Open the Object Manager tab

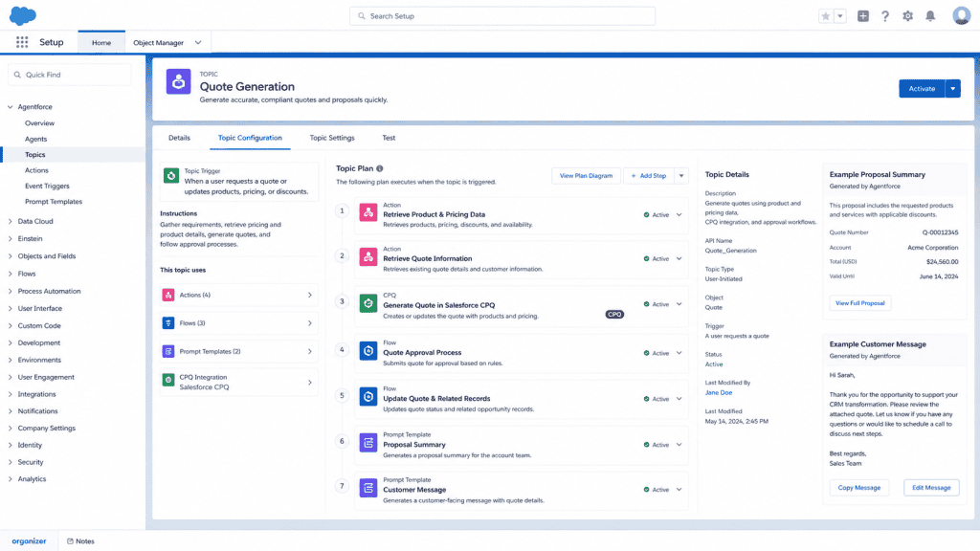[x=158, y=42]
